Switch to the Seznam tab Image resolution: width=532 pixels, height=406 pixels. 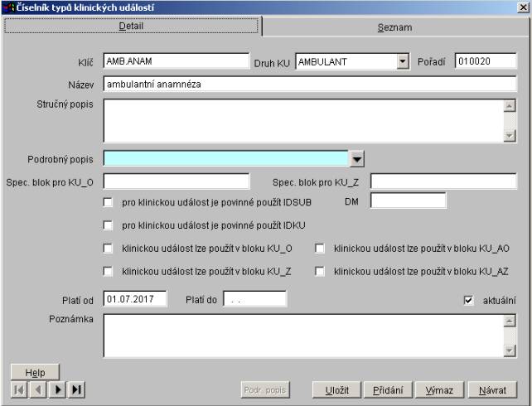click(x=394, y=27)
